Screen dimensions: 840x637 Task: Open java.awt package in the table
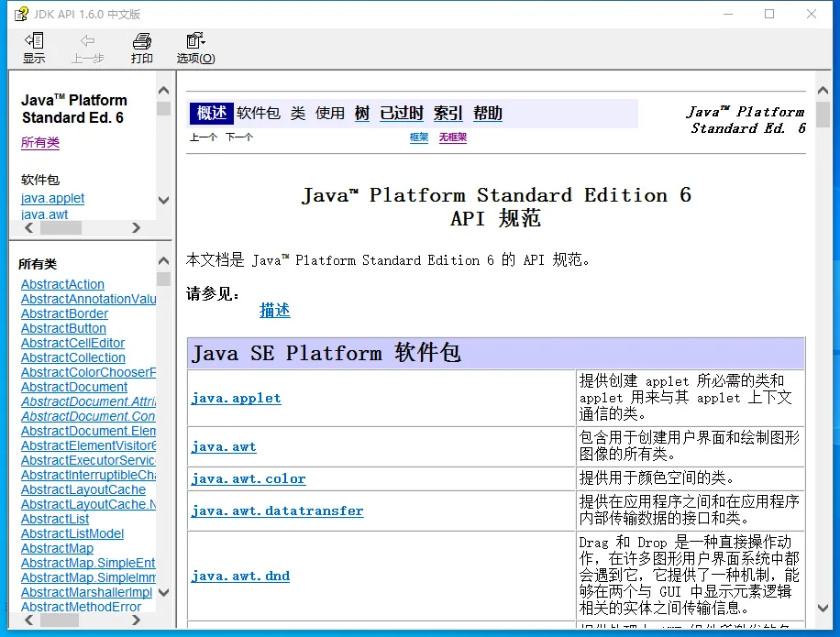[x=224, y=446]
